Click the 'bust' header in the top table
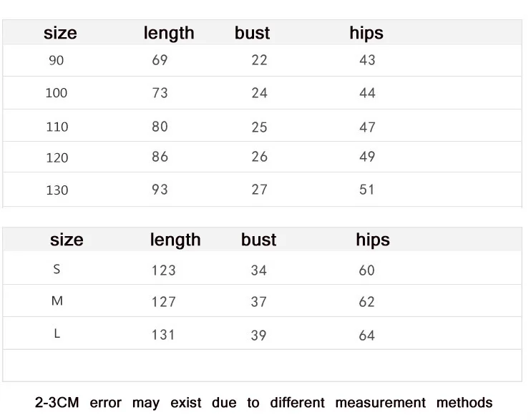The image size is (531, 420). [x=253, y=33]
